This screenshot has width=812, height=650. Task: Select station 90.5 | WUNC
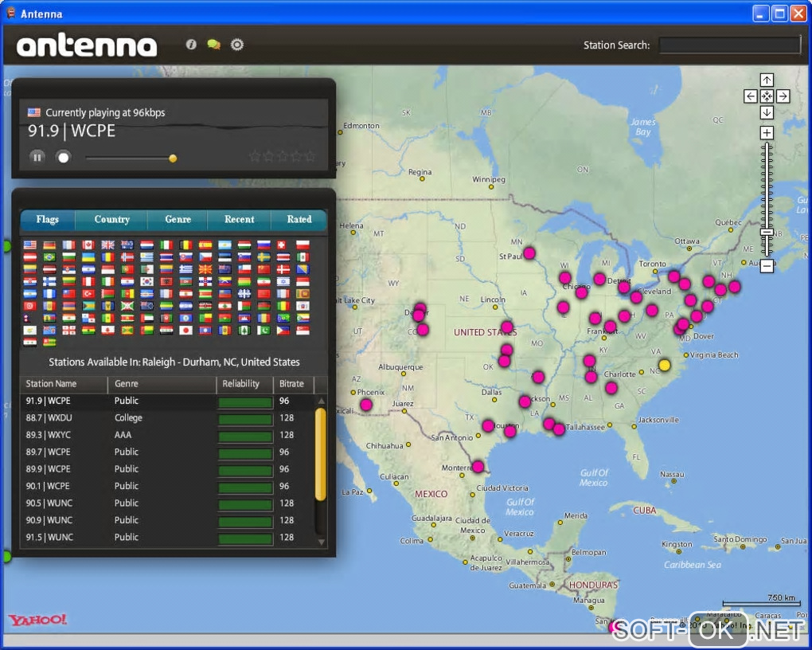166,503
